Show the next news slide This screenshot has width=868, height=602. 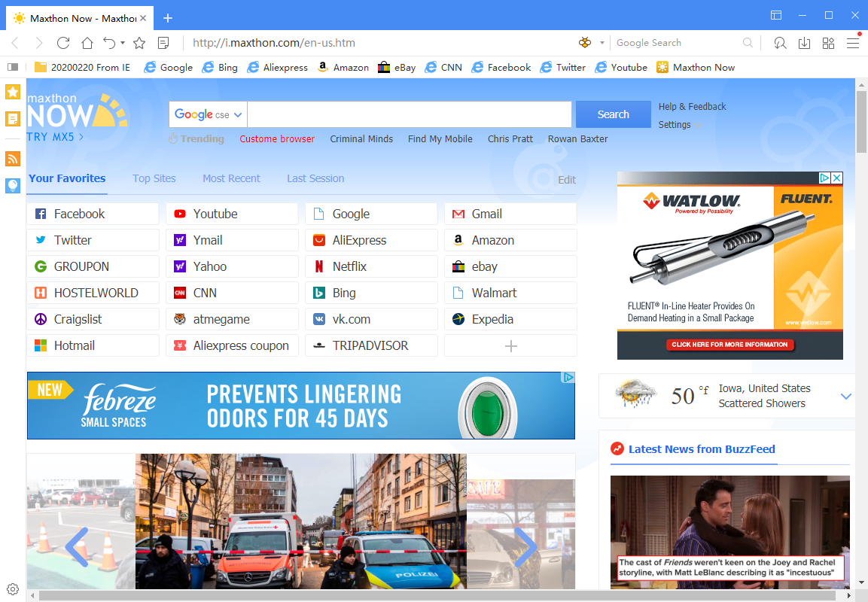tap(525, 546)
